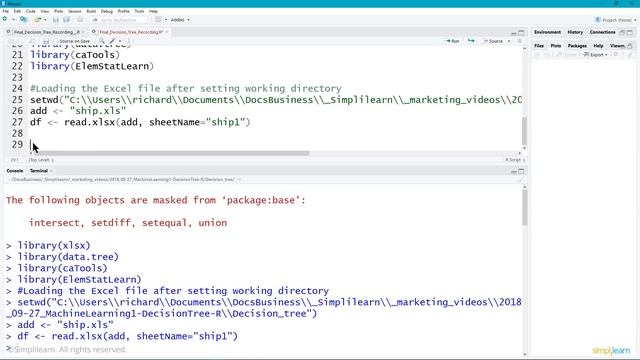Viewport: 640px width, 360px height.
Task: Click the Print icon in toolbar
Action: [x=80, y=20]
